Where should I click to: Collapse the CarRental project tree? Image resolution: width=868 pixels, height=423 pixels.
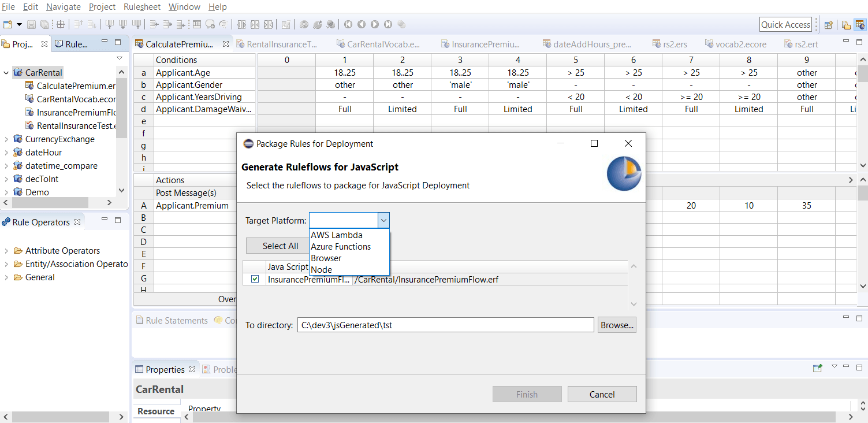click(6, 73)
